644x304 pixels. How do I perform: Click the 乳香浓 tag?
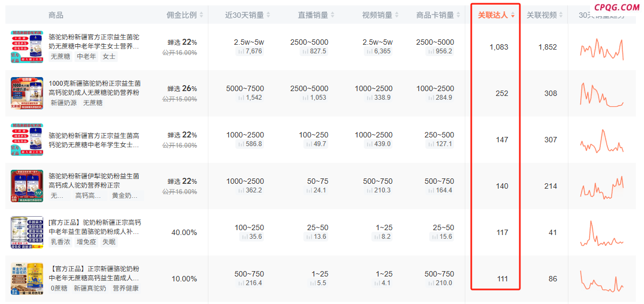60,241
